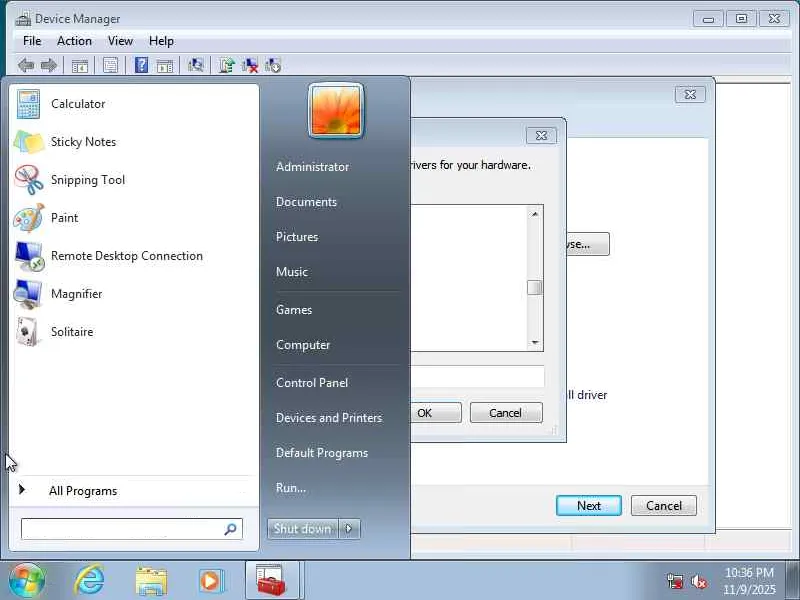Click Cancel in the browse folder dialog
This screenshot has width=800, height=600.
[x=506, y=413]
